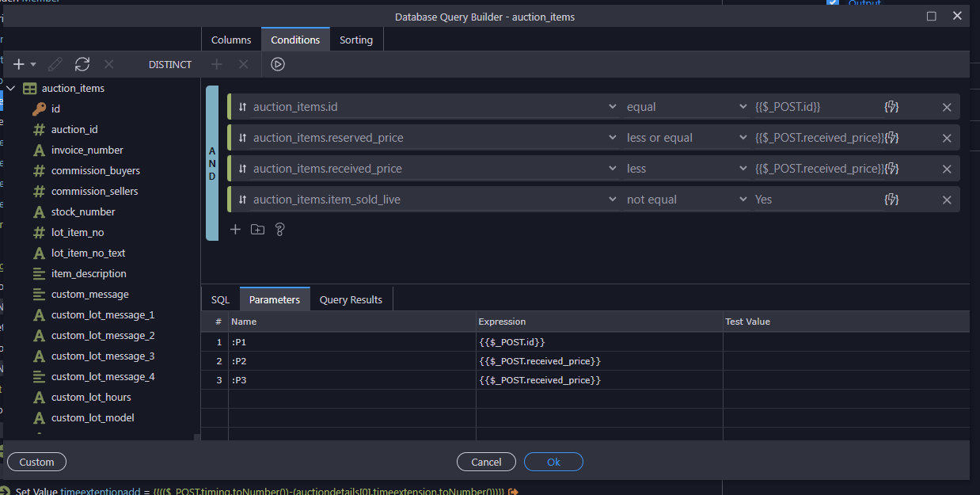The image size is (980, 495).
Task: Open the 'less or equal' operator dropdown
Action: click(x=686, y=138)
